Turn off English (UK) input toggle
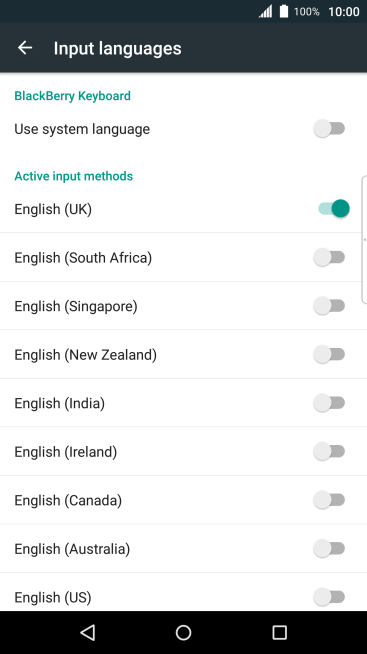Viewport: 367px width, 654px height. click(x=334, y=209)
